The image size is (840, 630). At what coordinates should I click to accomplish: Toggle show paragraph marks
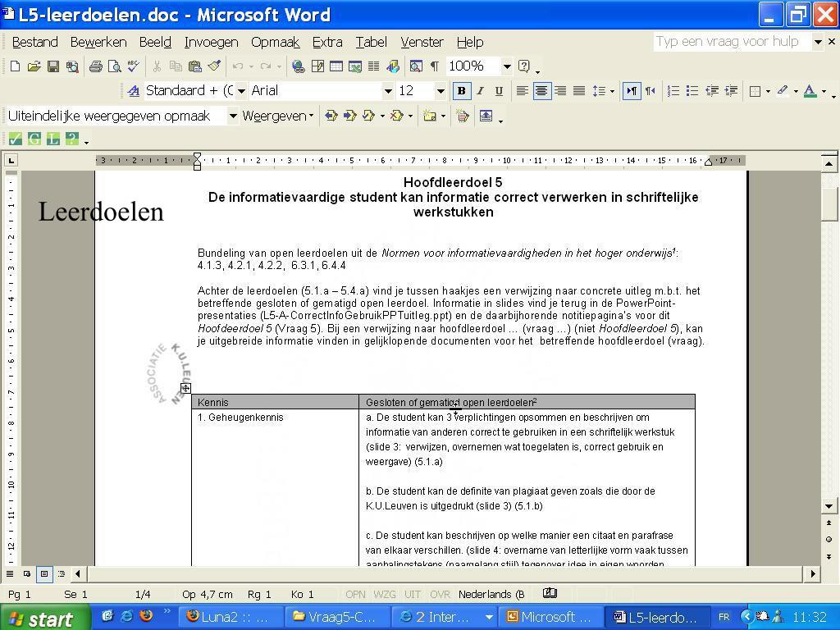tap(435, 66)
